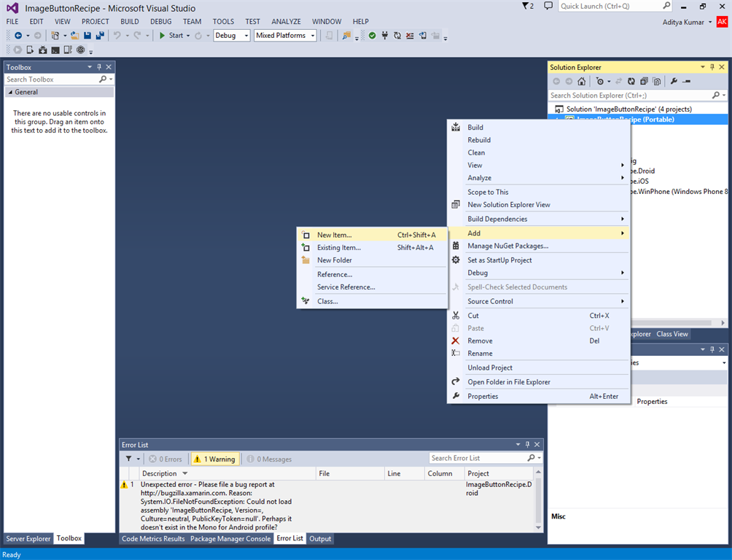The height and width of the screenshot is (560, 732).
Task: Click the Search Solution Explorer field
Action: [630, 96]
